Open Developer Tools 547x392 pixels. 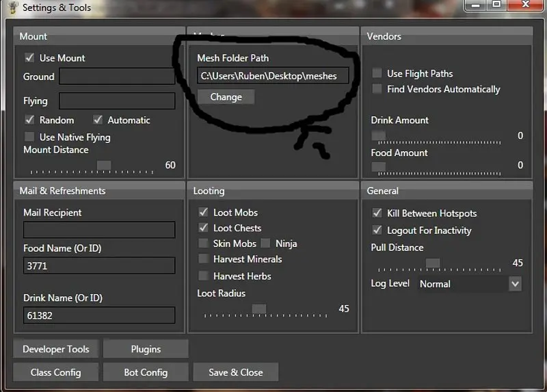point(56,349)
